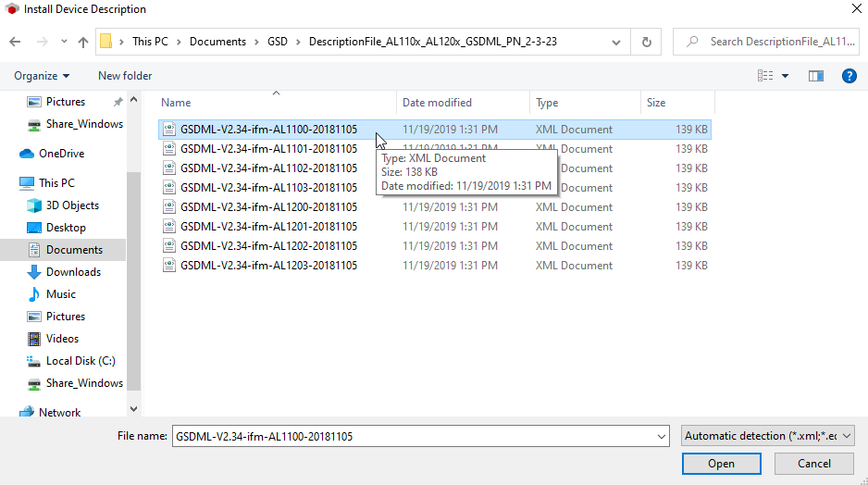Select pinned Pictures in Quick access

point(66,102)
